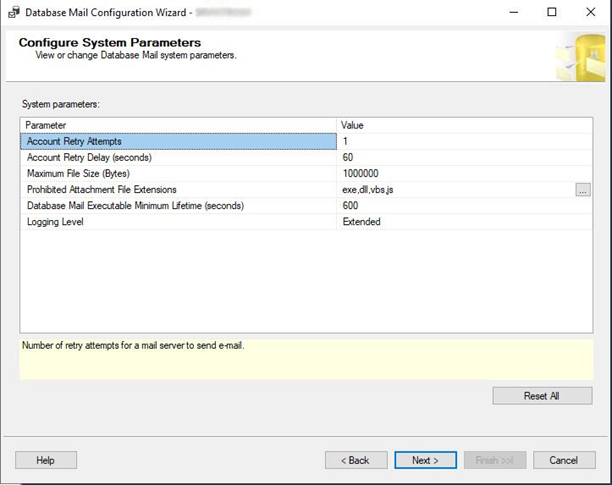Click the retry attempts description text
This screenshot has height=485, width=612.
tap(133, 345)
